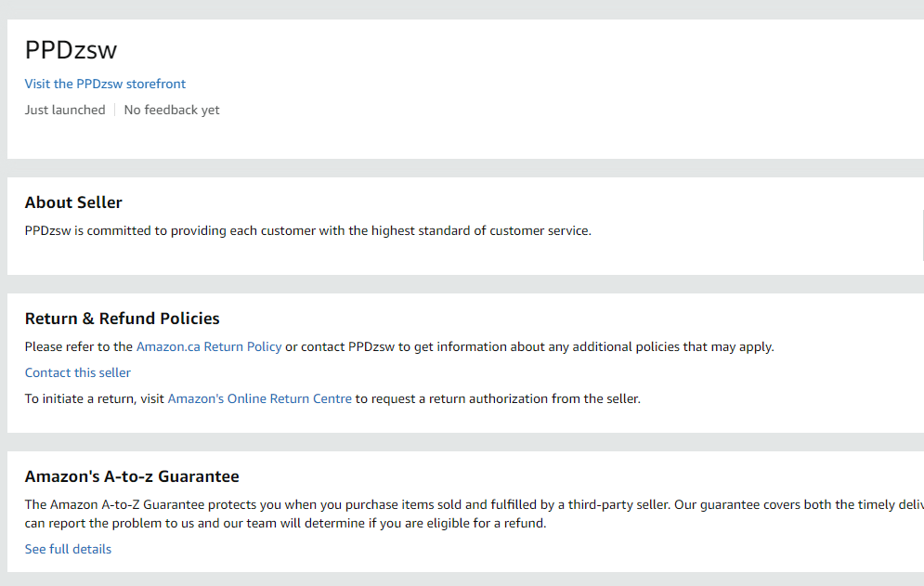Click the large PPDzsw seller name heading

coord(72,50)
